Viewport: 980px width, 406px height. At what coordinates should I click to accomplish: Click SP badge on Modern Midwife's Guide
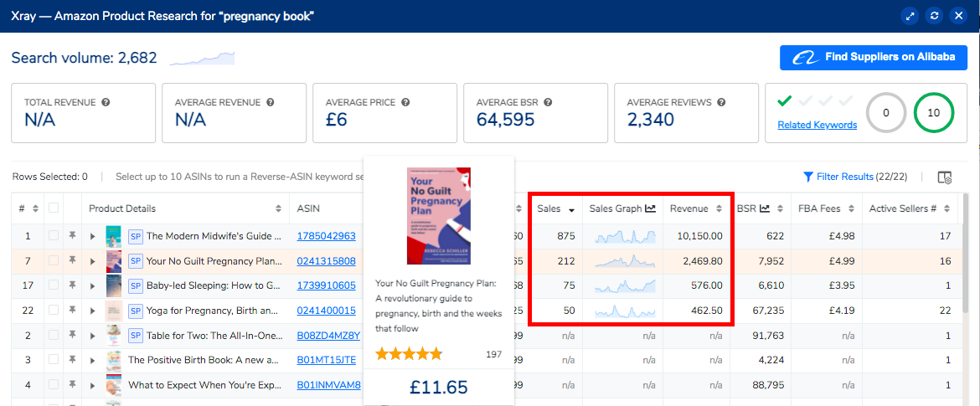(135, 236)
